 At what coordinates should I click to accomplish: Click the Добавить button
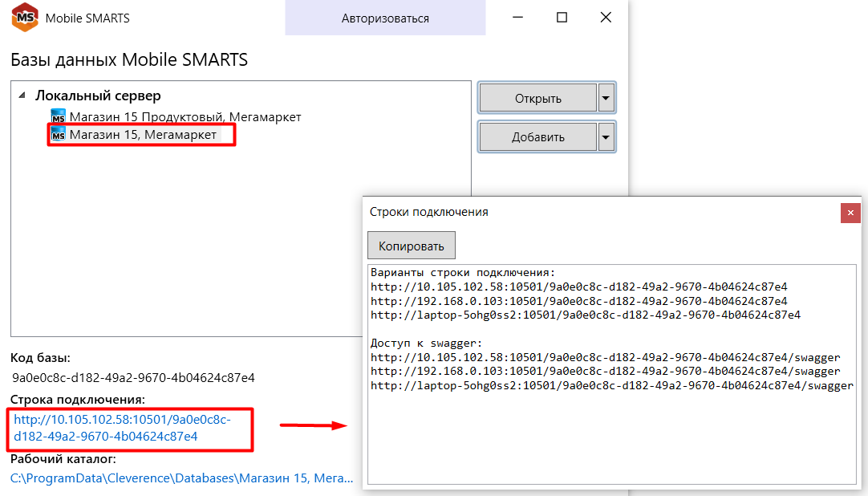[x=538, y=136]
